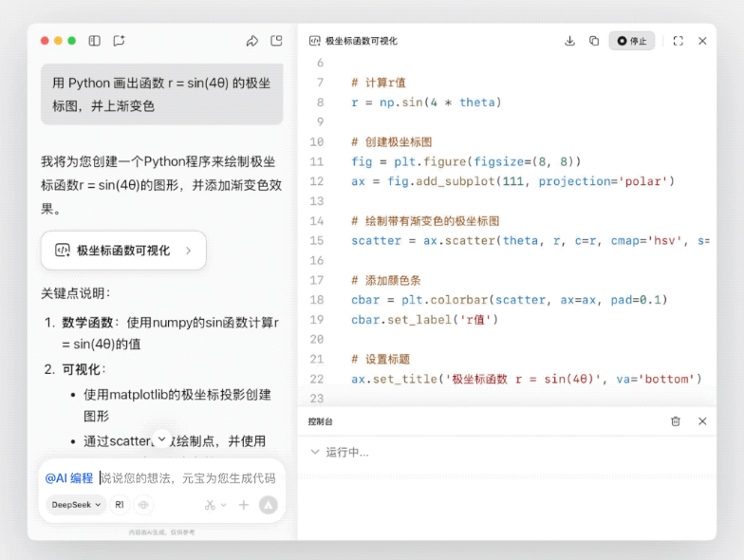Toggle R1 deep thinking mode

pos(120,505)
